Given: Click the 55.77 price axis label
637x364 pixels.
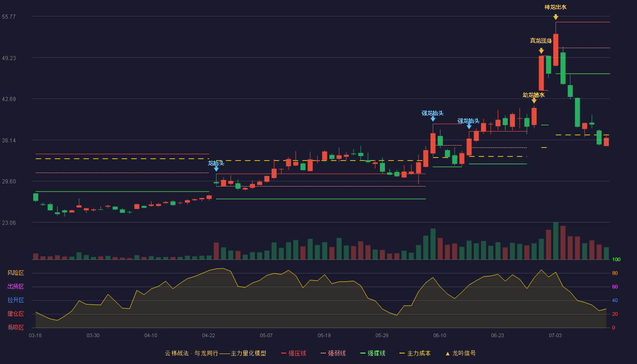Looking at the screenshot, I should pyautogui.click(x=9, y=16).
